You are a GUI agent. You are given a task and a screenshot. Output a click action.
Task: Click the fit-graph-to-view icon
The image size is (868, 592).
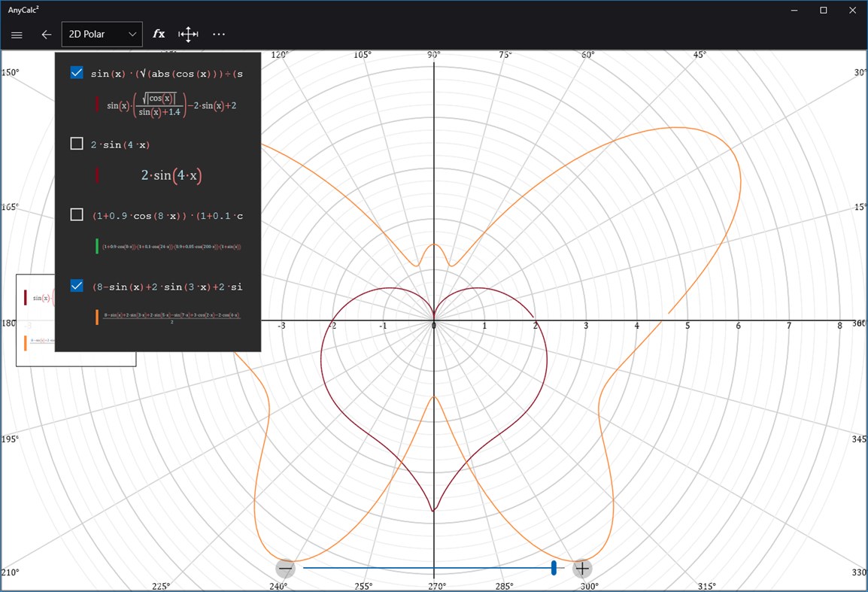(187, 34)
